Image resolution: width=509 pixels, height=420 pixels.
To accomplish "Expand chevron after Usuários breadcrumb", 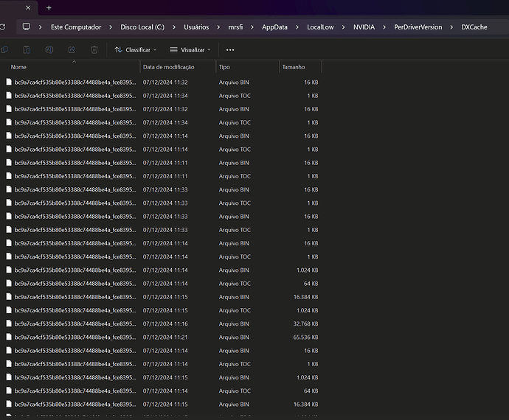I will pos(218,27).
